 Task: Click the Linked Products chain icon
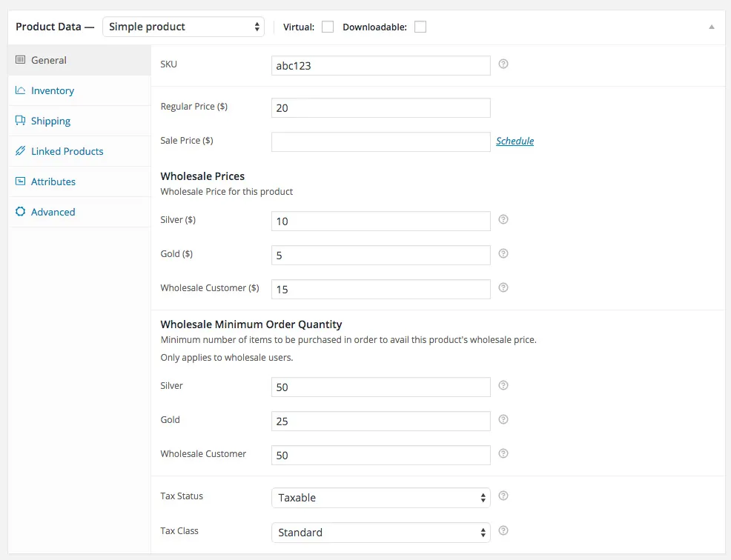[21, 150]
